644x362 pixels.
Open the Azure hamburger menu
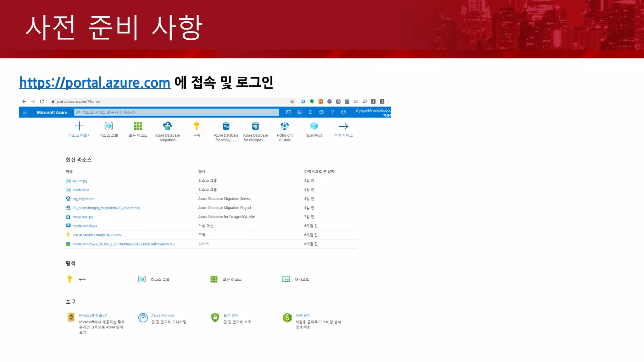coord(25,112)
